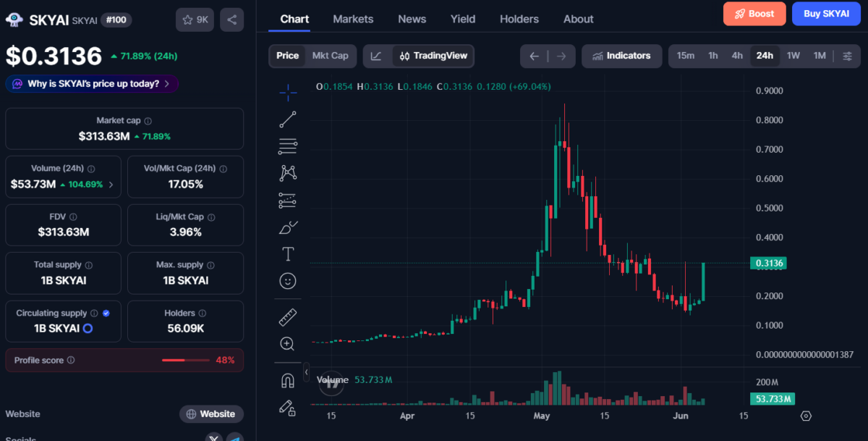
Task: Go forward with the right arrow
Action: pos(562,56)
